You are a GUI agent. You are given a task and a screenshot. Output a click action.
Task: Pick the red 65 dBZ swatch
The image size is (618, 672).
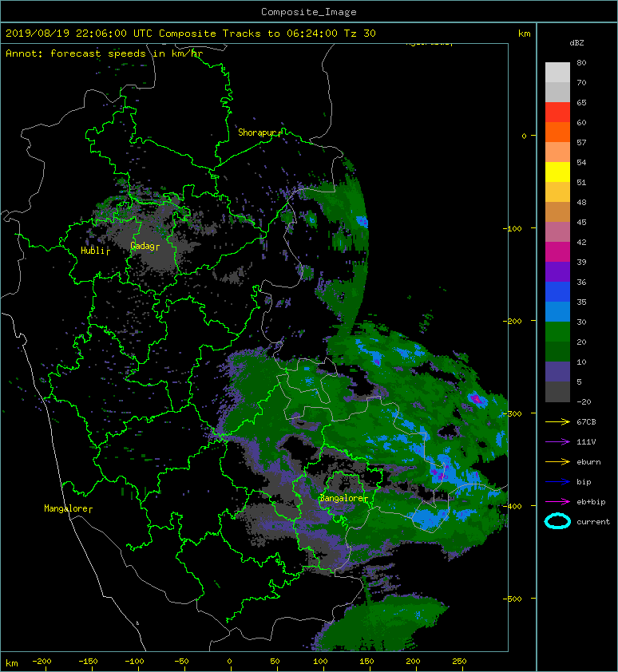coord(557,113)
